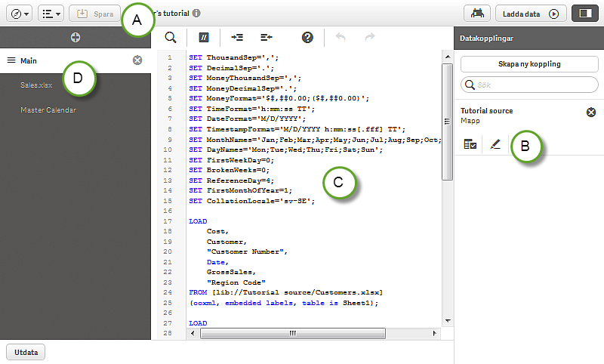This screenshot has width=604, height=364.
Task: Click the FROM lib Customers.xlsx line
Action: pos(286,292)
